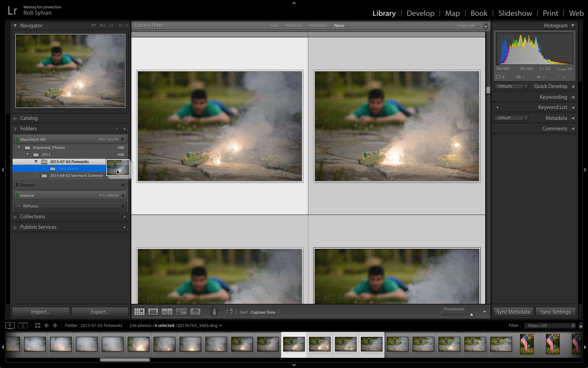
Task: Open filmstrip Filters Off dropdown
Action: pyautogui.click(x=549, y=326)
